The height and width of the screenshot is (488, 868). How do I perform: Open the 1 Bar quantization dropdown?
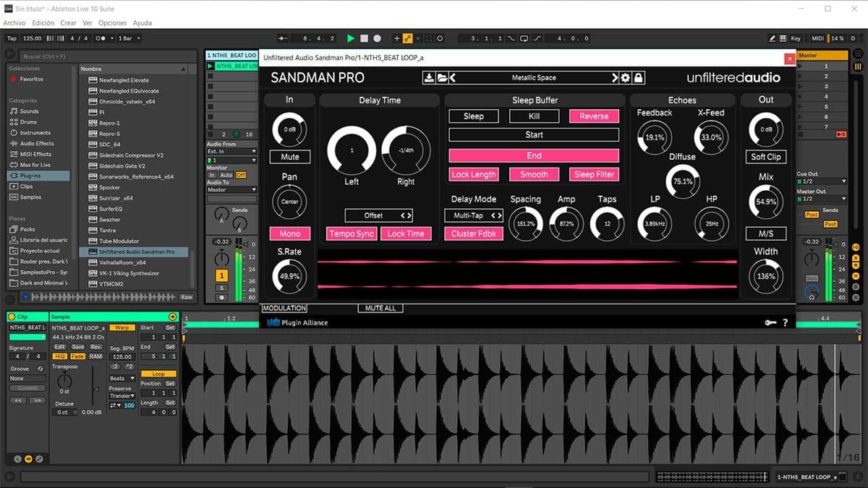(x=129, y=38)
